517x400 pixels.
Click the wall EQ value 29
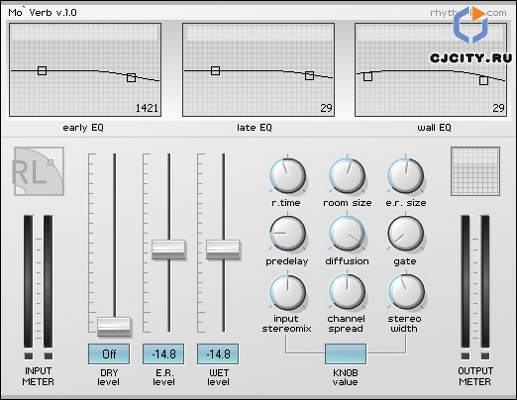(x=498, y=108)
